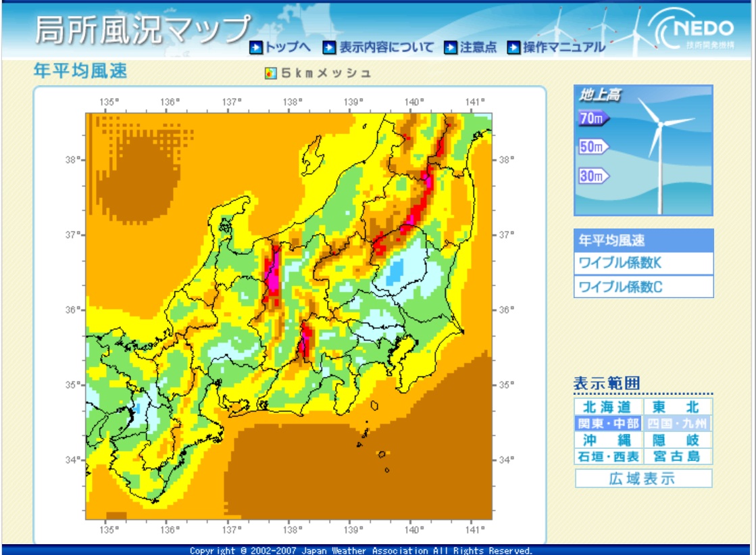Click the 5kmメッシュ color mesh icon
Image resolution: width=756 pixels, height=555 pixels.
point(270,73)
